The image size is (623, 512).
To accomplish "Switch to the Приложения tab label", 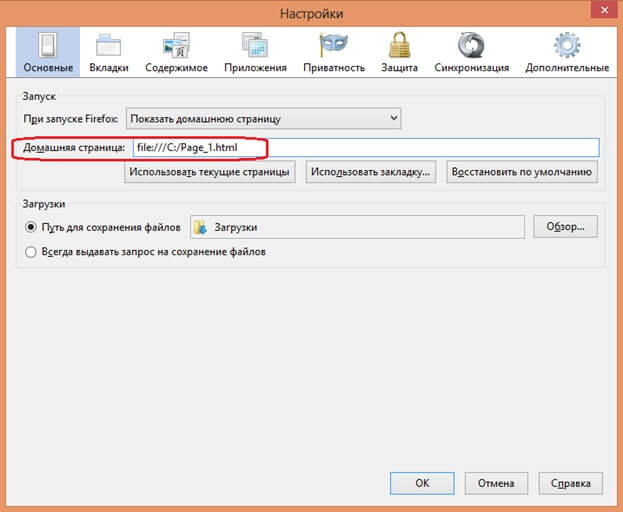I will tap(255, 68).
